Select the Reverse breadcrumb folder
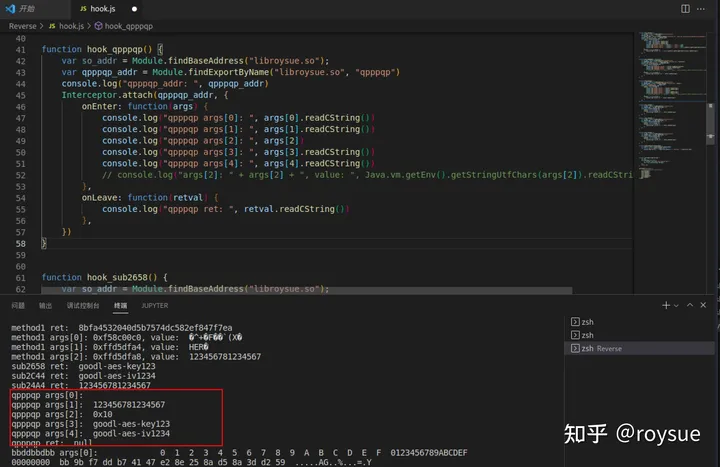 (x=22, y=26)
